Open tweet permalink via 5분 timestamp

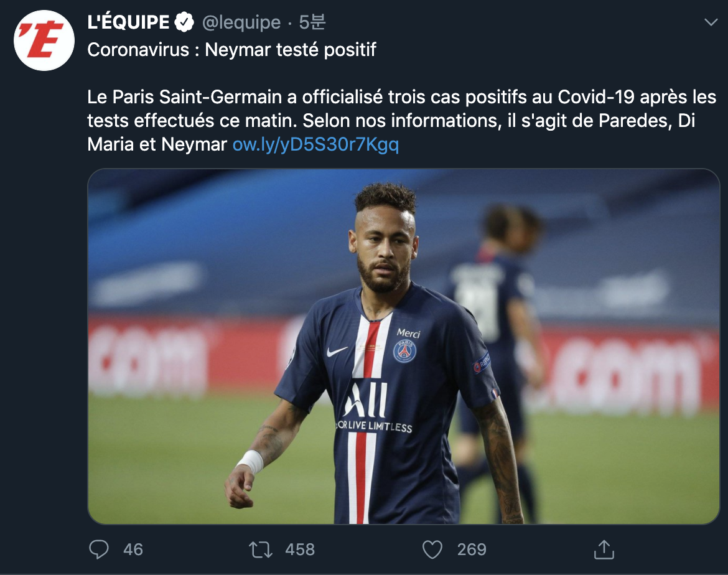pos(312,22)
